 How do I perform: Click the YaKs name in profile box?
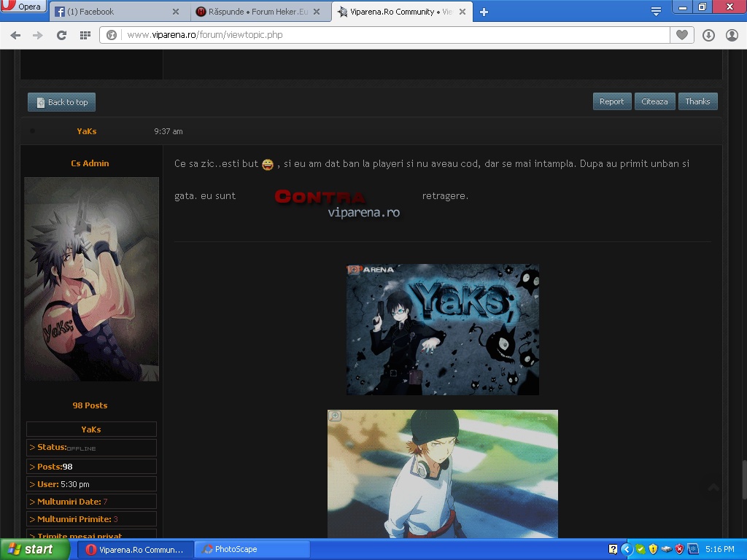coord(91,429)
